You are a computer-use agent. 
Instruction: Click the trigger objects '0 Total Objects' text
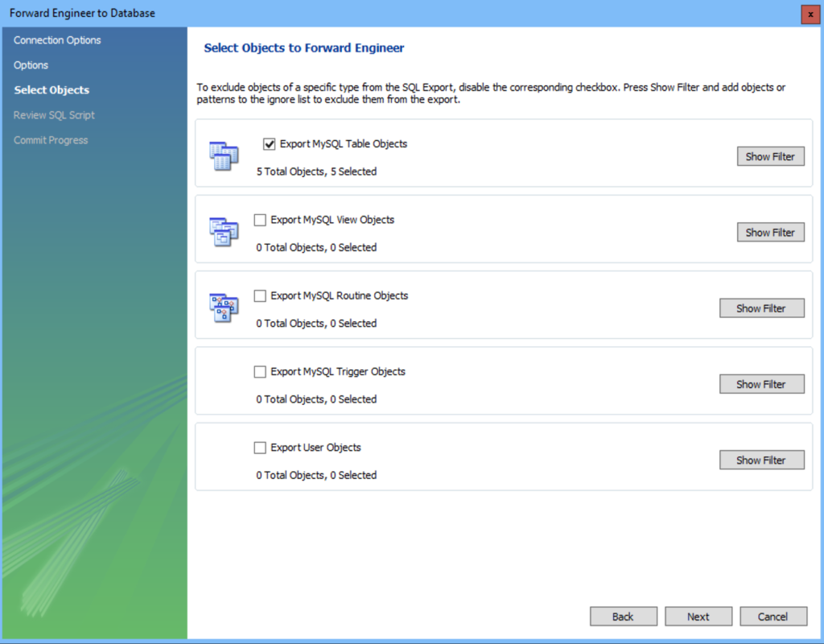(x=316, y=399)
